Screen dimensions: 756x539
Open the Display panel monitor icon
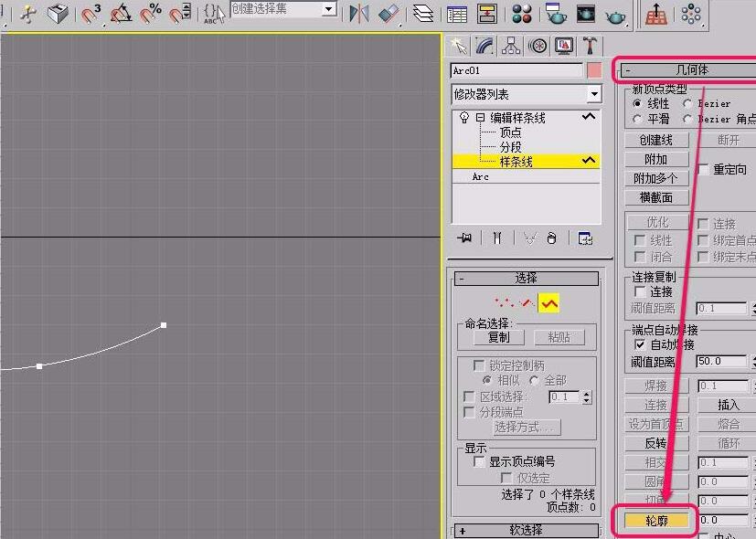tap(561, 46)
